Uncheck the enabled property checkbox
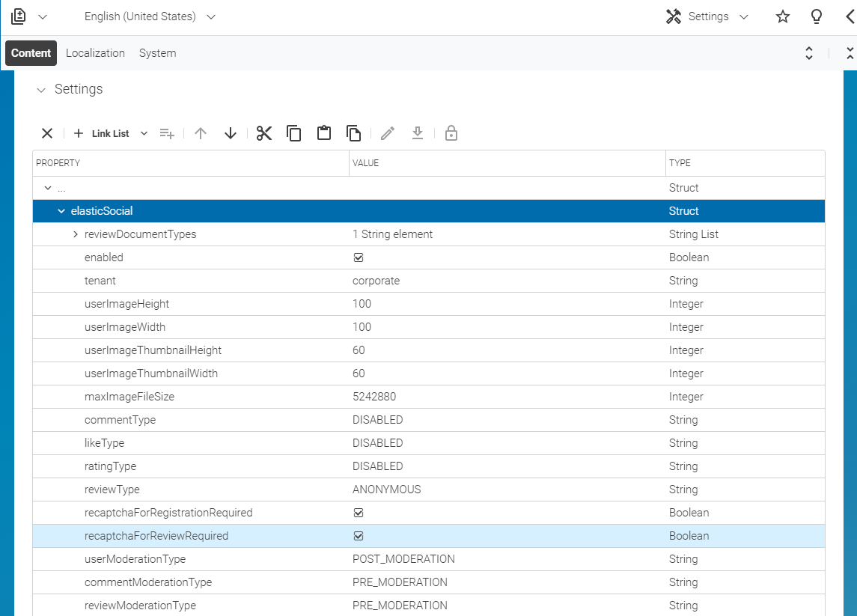 pos(359,257)
